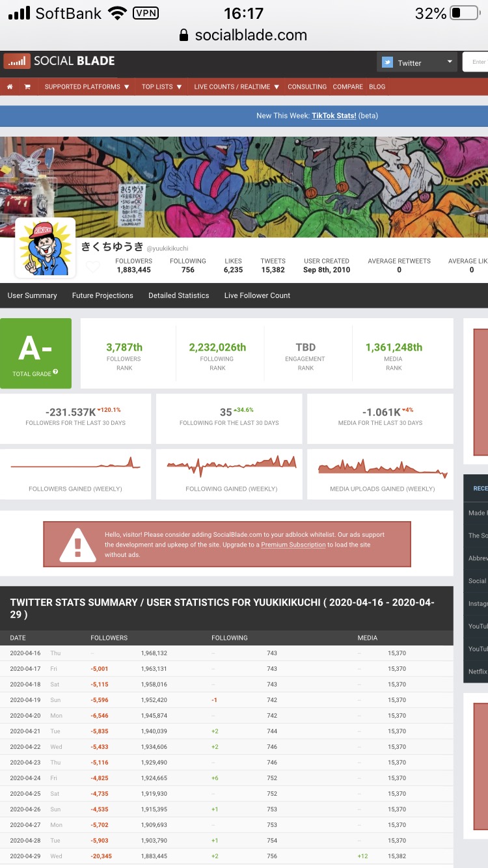Click the warning triangle in the adblock notice
The width and height of the screenshot is (488, 868).
click(78, 545)
